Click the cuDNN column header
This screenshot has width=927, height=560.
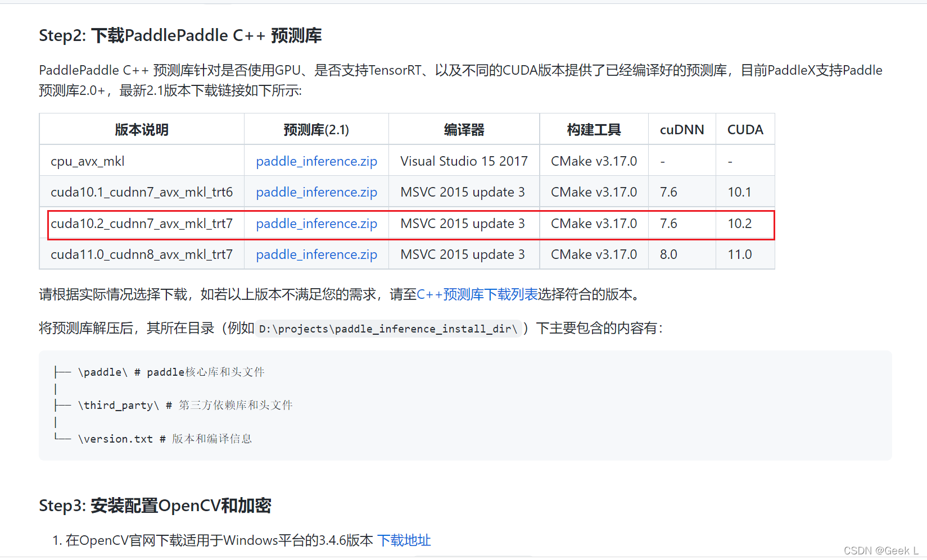[681, 129]
